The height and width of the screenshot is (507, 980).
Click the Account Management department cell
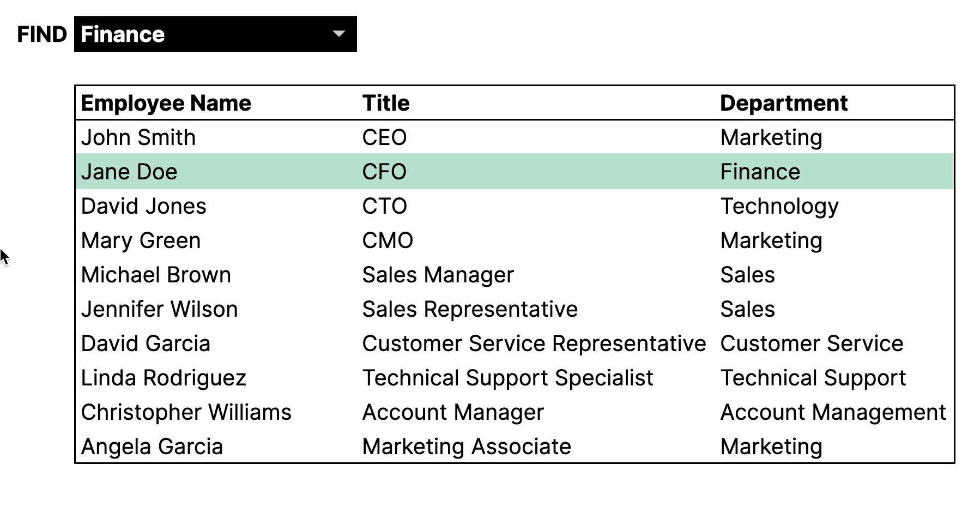point(833,412)
